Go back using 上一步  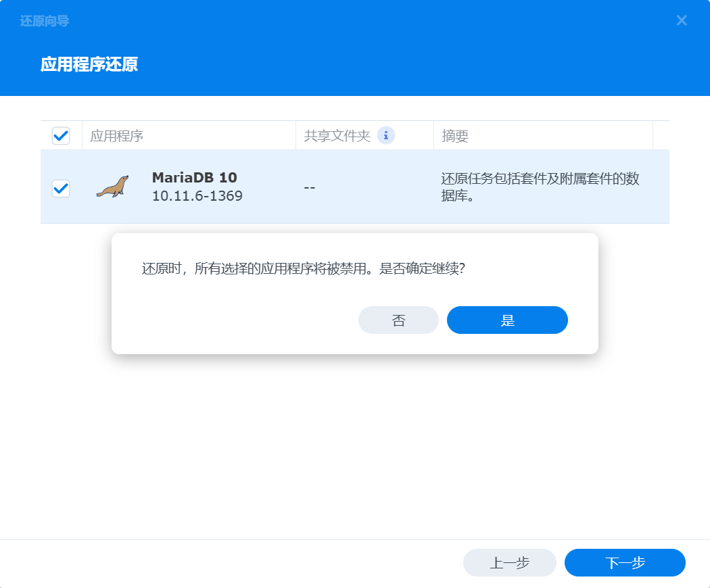(509, 562)
